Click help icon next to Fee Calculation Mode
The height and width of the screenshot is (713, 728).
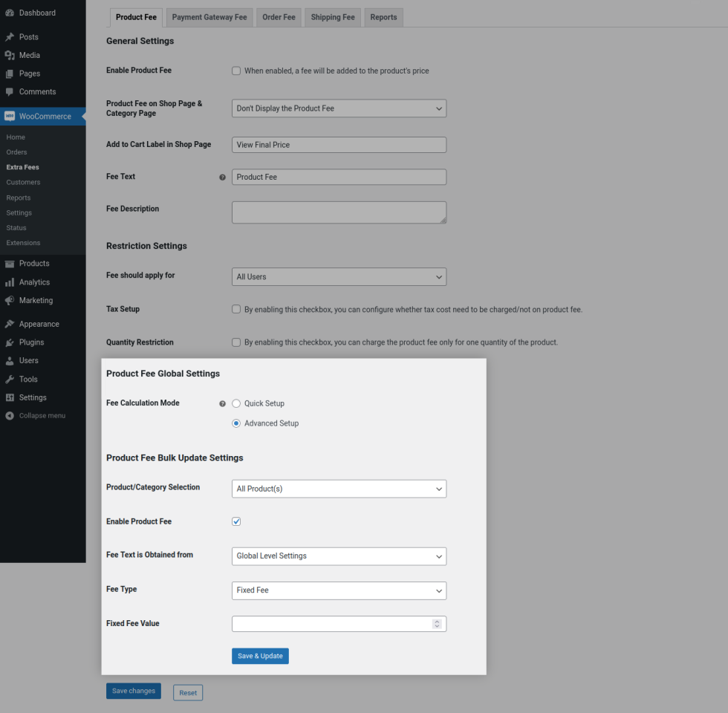pos(222,404)
